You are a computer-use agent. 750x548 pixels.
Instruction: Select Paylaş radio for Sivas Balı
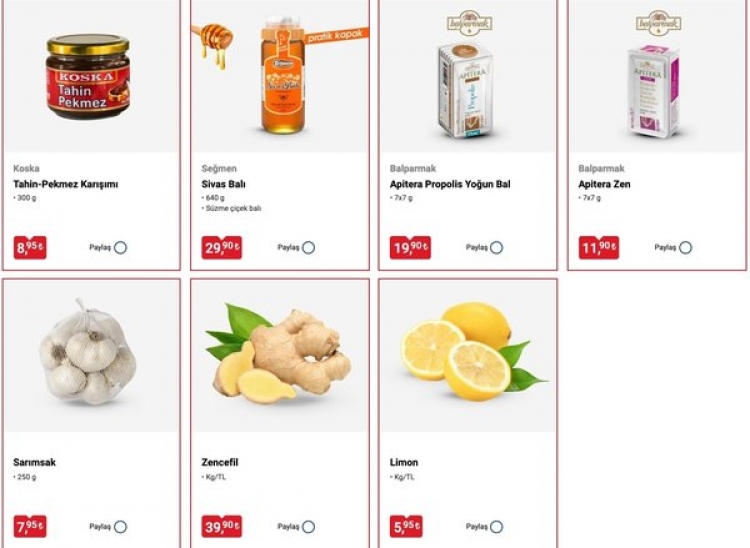309,248
